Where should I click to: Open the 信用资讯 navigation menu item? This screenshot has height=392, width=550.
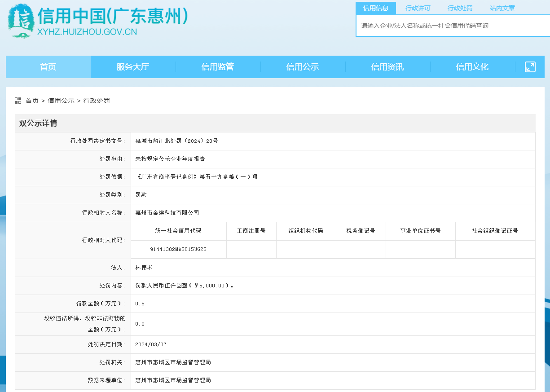[x=387, y=67]
